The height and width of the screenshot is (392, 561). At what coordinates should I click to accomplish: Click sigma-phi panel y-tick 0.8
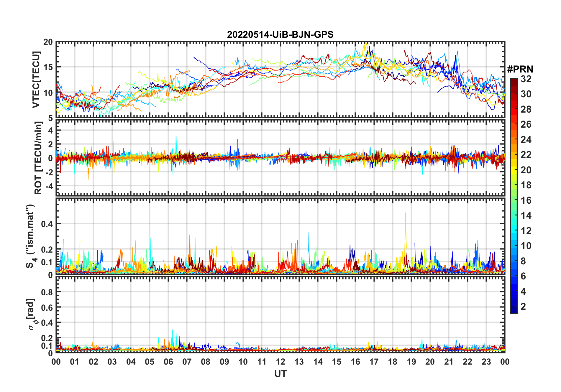pyautogui.click(x=47, y=292)
